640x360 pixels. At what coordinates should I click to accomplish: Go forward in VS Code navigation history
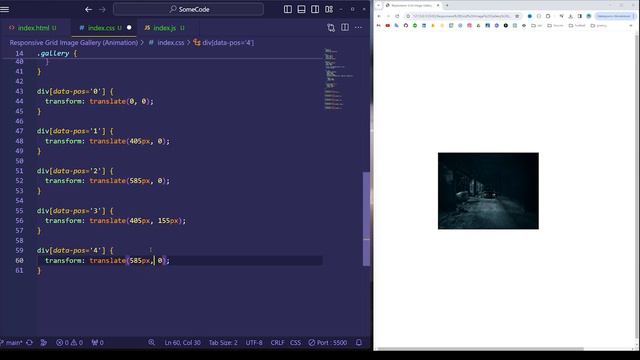point(102,9)
